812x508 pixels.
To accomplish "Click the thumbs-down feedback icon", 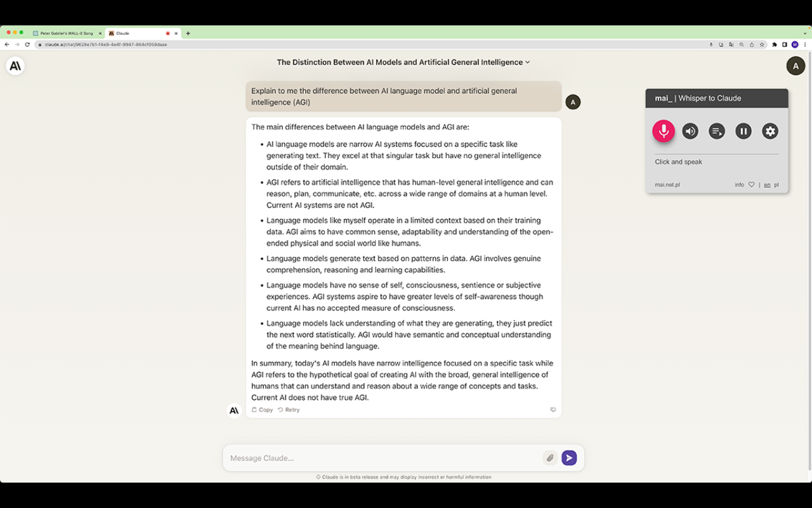I will 553,410.
